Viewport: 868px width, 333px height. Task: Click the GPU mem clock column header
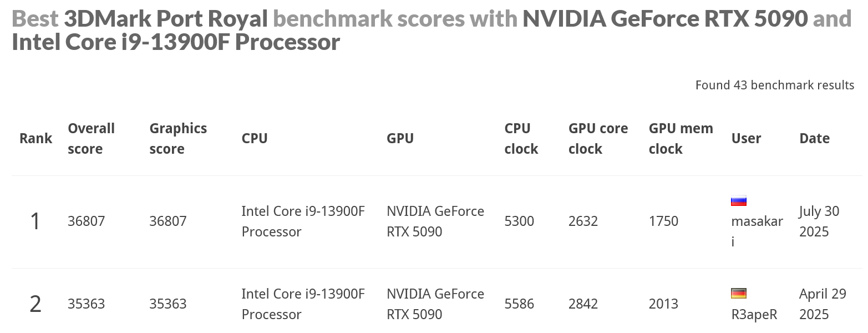coord(681,139)
